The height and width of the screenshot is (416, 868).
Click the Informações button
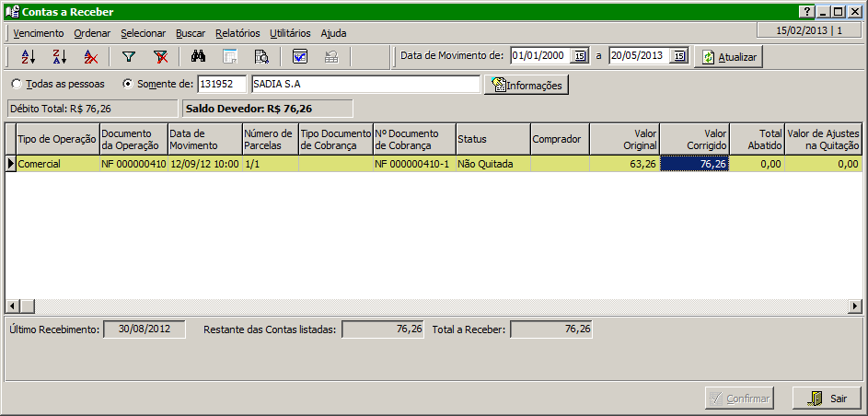point(526,85)
